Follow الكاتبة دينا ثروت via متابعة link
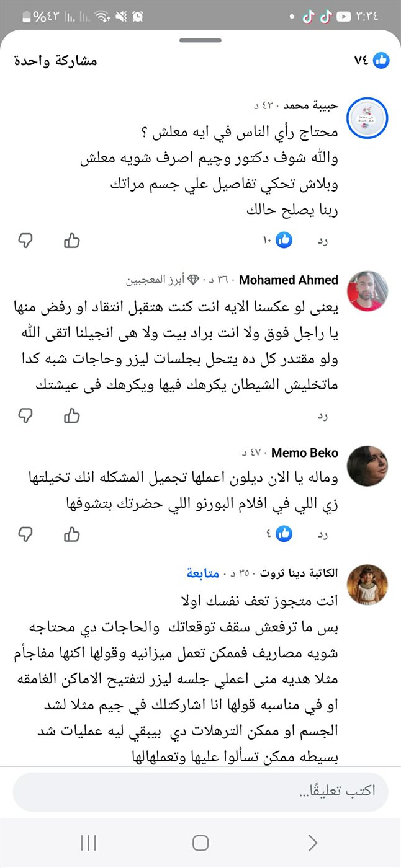 [x=203, y=573]
